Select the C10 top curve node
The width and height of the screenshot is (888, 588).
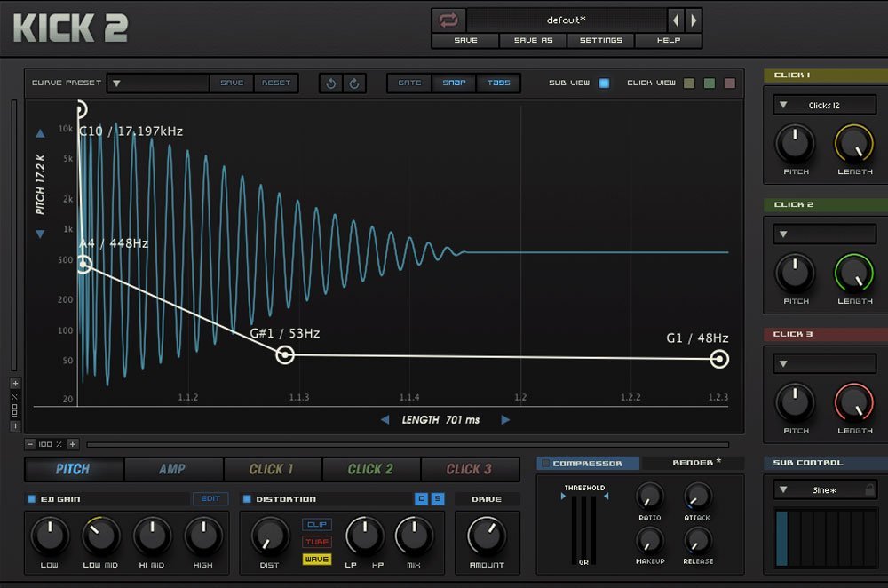pyautogui.click(x=81, y=108)
